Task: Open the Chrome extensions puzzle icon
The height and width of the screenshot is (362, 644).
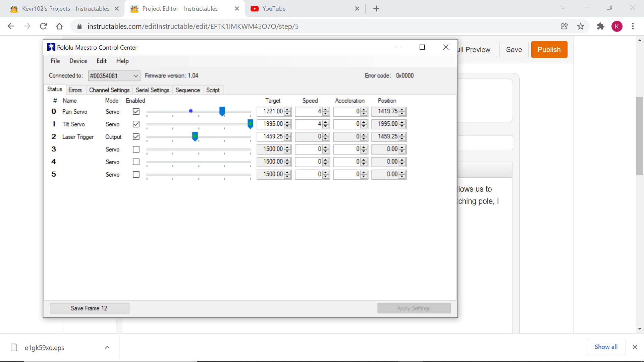Action: point(601,26)
